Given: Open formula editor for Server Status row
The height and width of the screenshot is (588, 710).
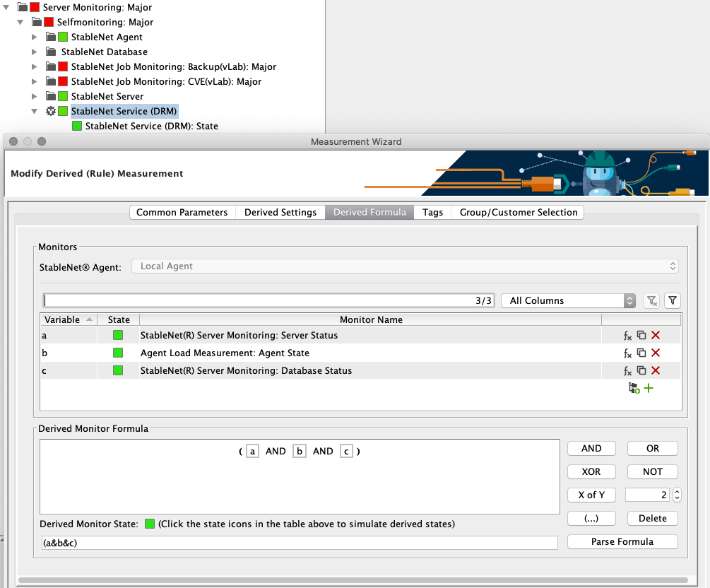Looking at the screenshot, I should (x=627, y=336).
